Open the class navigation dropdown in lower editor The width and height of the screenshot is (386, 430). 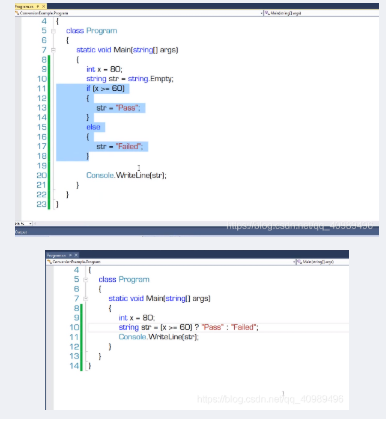[171, 262]
